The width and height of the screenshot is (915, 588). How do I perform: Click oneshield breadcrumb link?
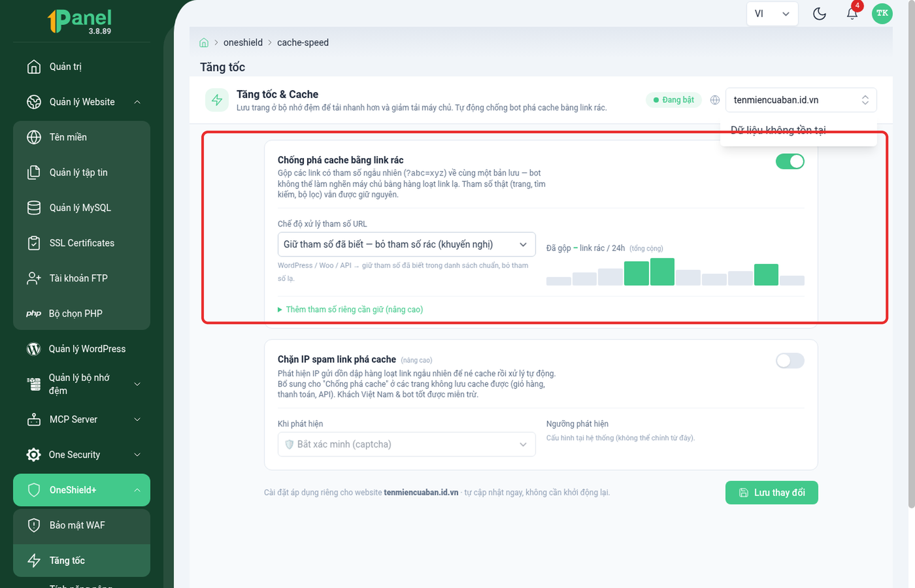click(x=243, y=42)
